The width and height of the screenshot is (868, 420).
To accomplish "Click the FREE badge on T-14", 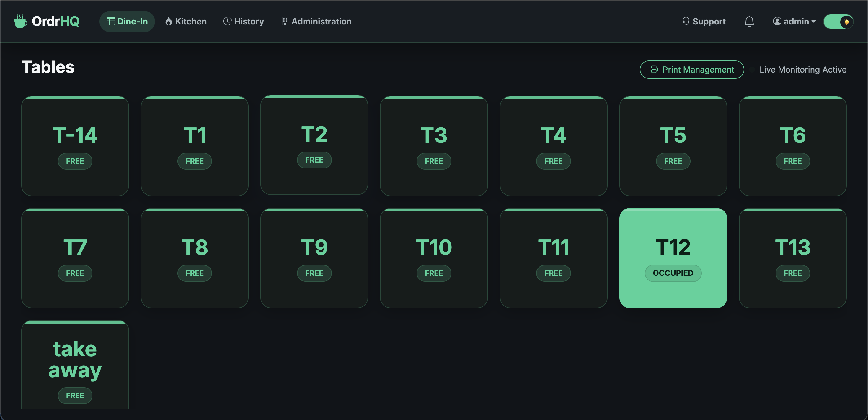I will pos(75,161).
